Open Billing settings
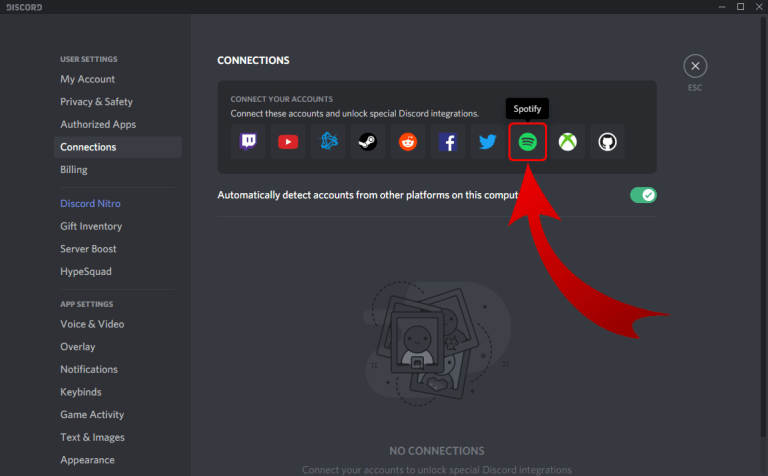This screenshot has width=768, height=476. point(118,169)
